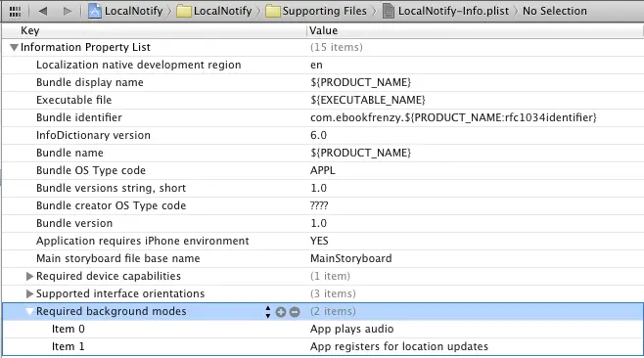This screenshot has height=358, width=644.
Task: Select Main storyboard file base name key
Action: pos(117,258)
